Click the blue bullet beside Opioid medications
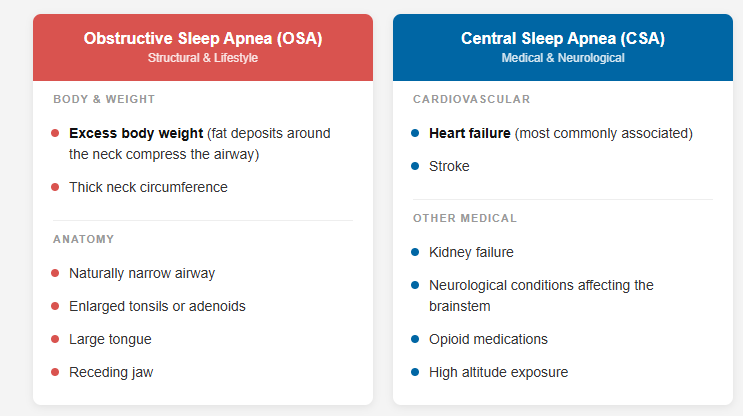Screen dimensions: 743x416 415,339
